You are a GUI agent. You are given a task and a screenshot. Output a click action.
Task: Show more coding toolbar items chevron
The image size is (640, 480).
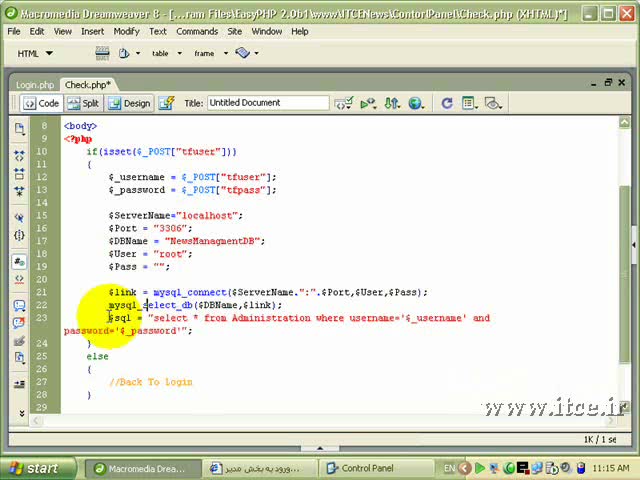(22, 413)
